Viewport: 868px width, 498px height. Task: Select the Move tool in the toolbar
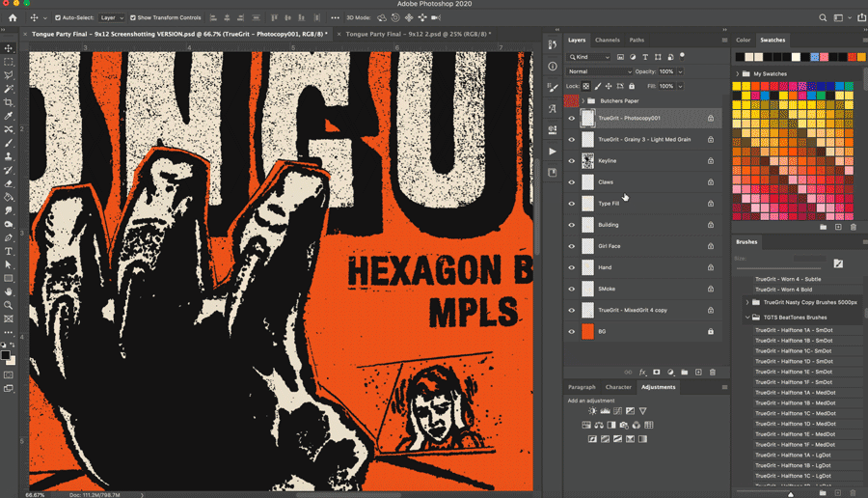point(9,48)
